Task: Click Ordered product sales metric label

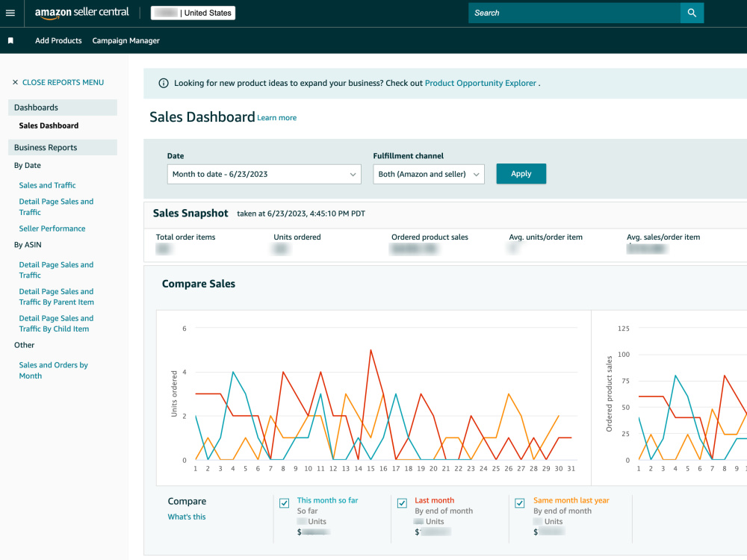Action: pyautogui.click(x=430, y=237)
